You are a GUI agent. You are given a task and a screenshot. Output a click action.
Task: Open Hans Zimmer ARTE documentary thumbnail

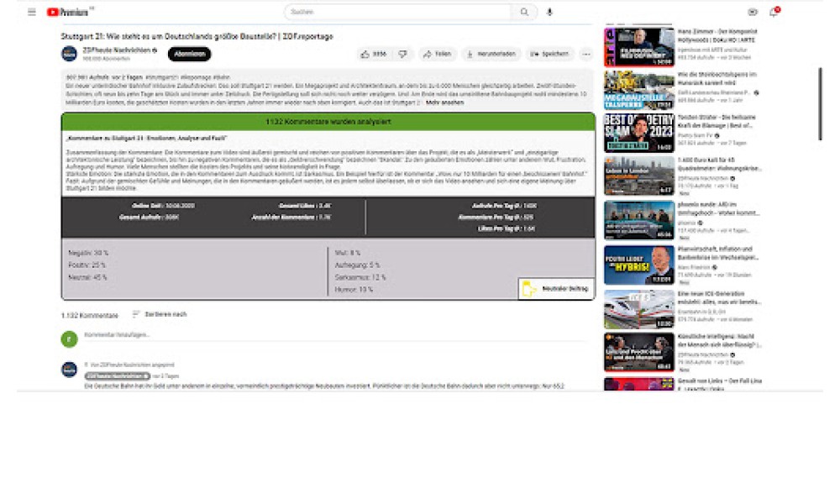[639, 47]
